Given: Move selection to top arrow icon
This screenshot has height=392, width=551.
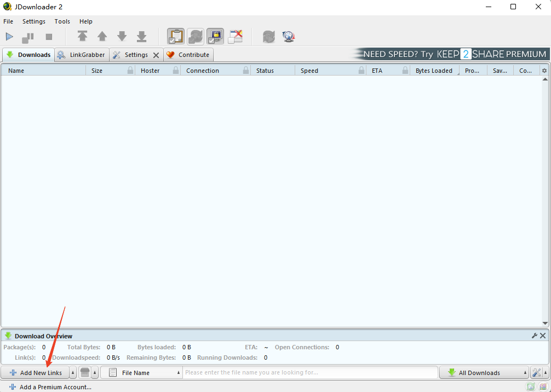Looking at the screenshot, I should (82, 37).
